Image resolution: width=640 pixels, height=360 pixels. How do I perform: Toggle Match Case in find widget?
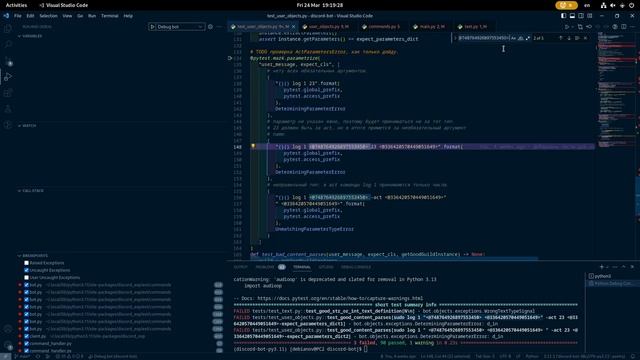point(513,38)
